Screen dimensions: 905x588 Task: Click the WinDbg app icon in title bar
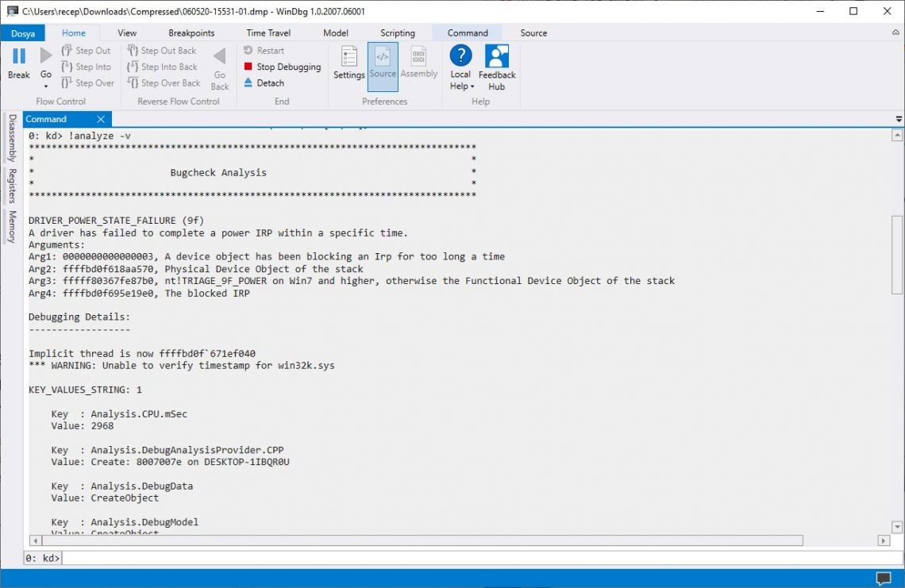[12, 11]
